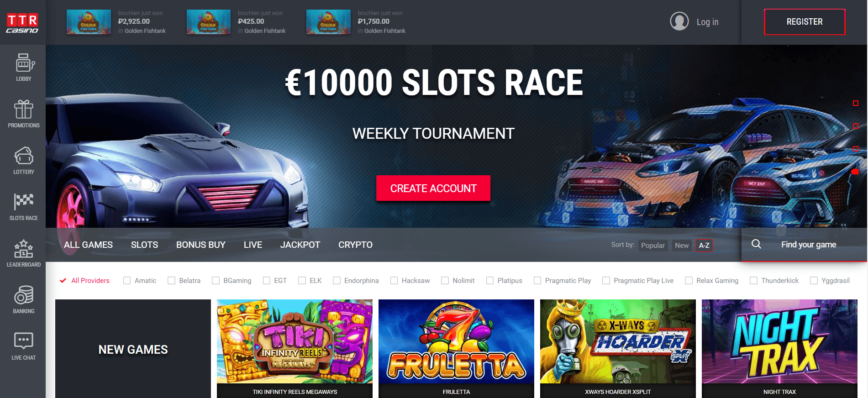Screen dimensions: 868x398
Task: Enable the Pragmatic Play Live filter
Action: (606, 281)
